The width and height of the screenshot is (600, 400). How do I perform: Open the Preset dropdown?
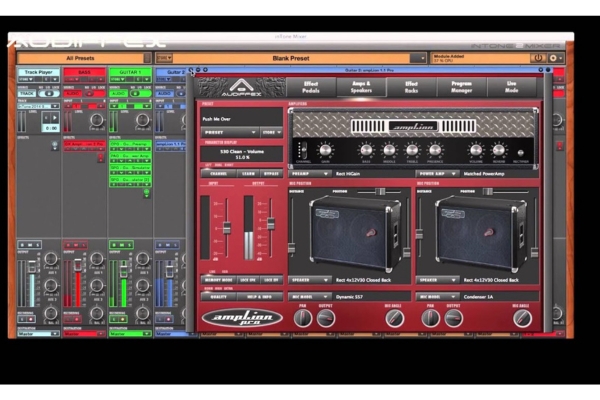click(228, 131)
